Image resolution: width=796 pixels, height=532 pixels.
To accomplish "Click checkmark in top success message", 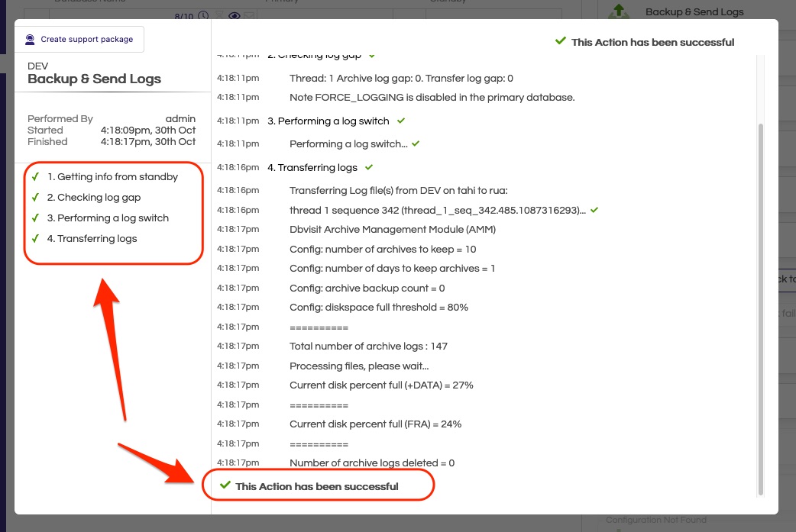I will coord(561,41).
